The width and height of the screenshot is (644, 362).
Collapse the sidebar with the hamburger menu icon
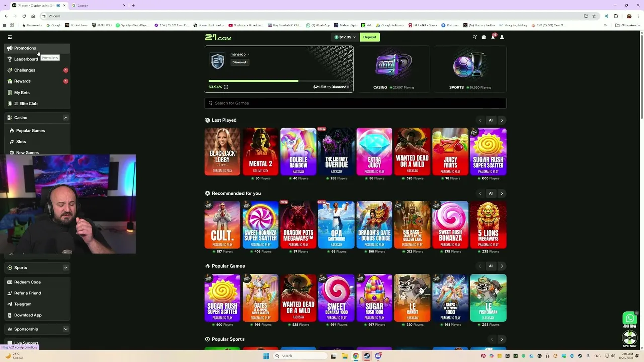click(9, 37)
